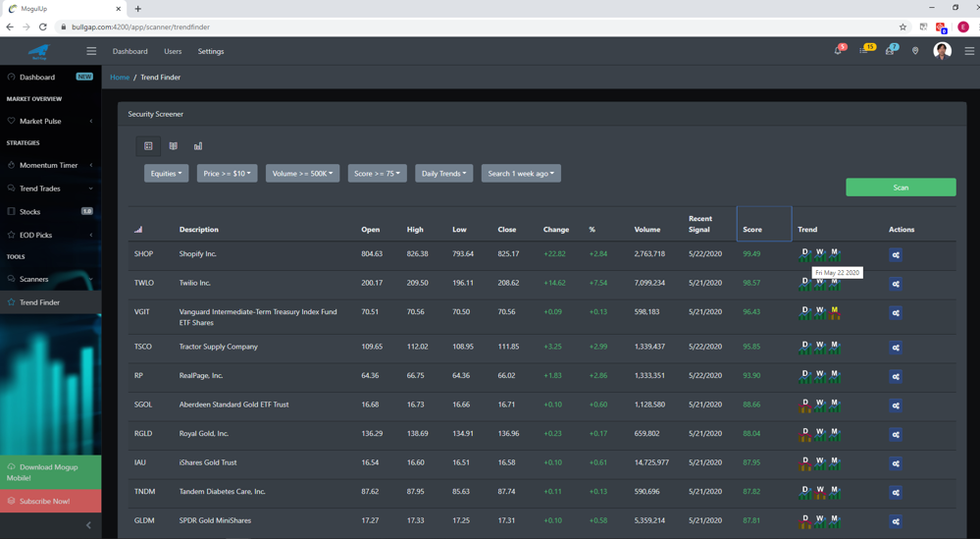The image size is (980, 539).
Task: Toggle the hamburger sidebar menu icon
Action: 91,51
